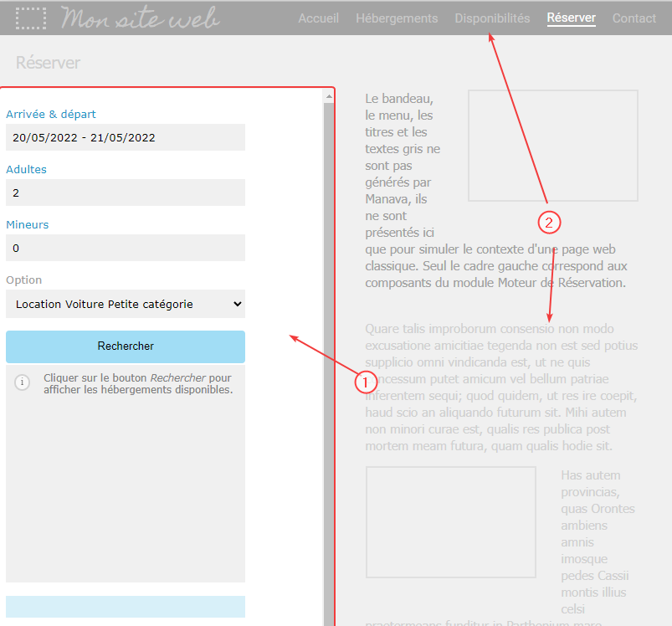
Task: Go to the Accueil menu item
Action: point(318,18)
